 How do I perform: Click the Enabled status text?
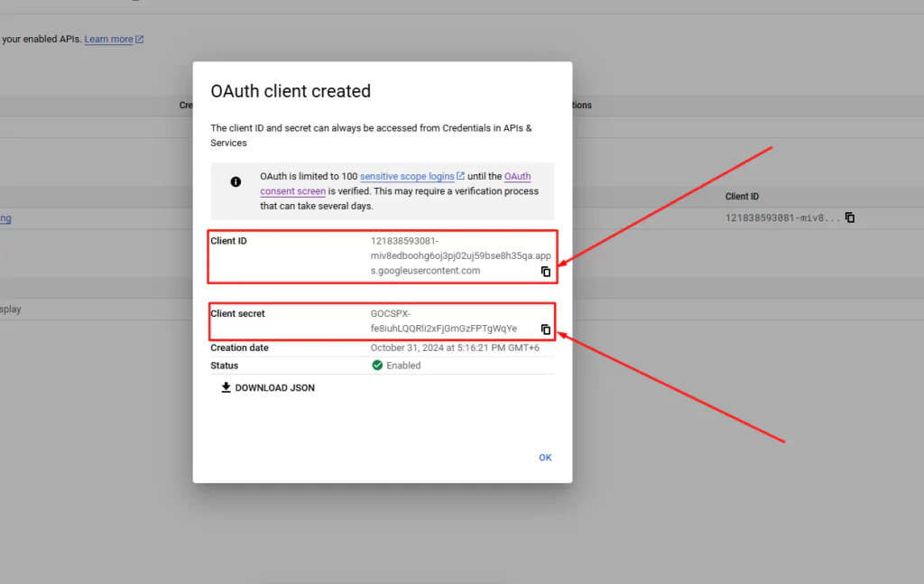pyautogui.click(x=403, y=366)
